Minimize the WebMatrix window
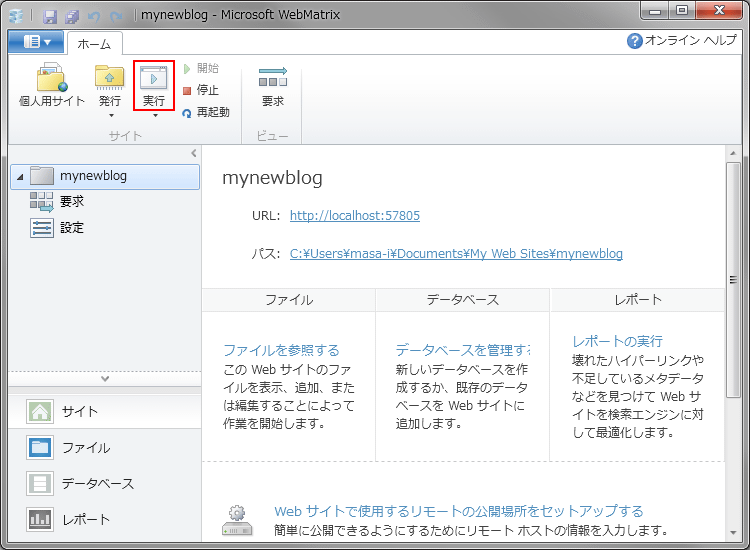Viewport: 750px width, 550px height. (x=654, y=11)
